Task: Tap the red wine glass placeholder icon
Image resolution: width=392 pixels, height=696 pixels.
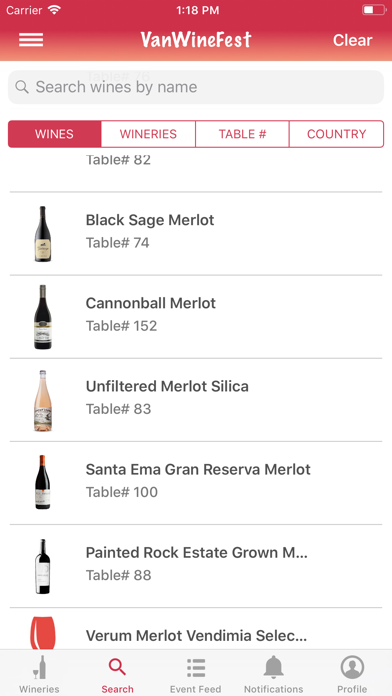Action: pos(43,633)
